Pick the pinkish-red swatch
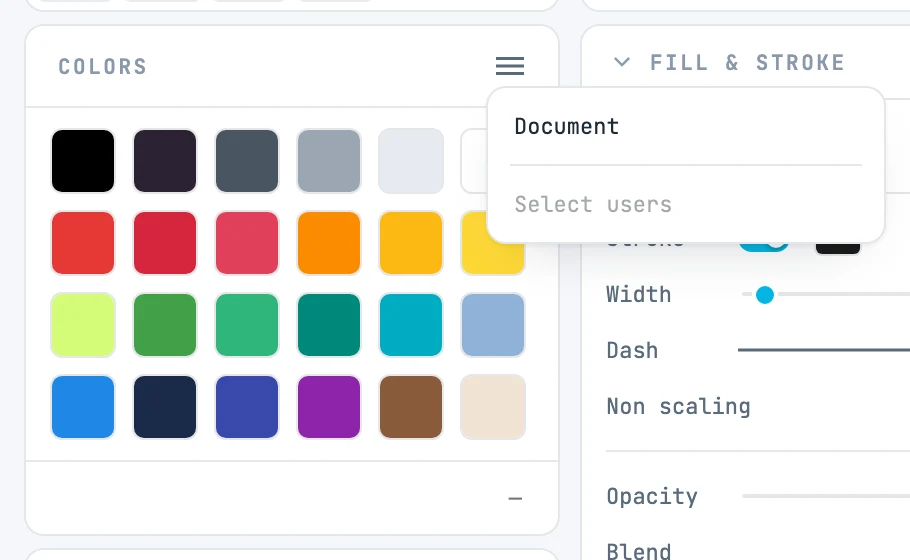Screen dimensions: 910x560 pos(247,243)
